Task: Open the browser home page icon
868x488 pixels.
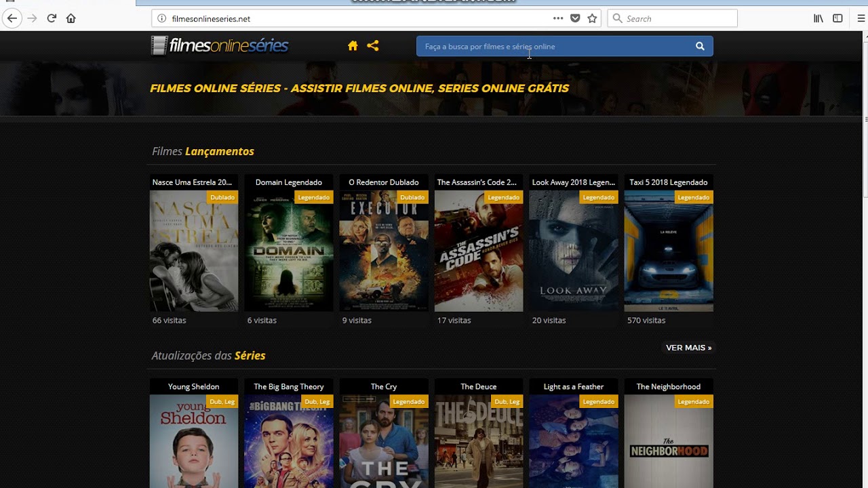Action: point(71,18)
